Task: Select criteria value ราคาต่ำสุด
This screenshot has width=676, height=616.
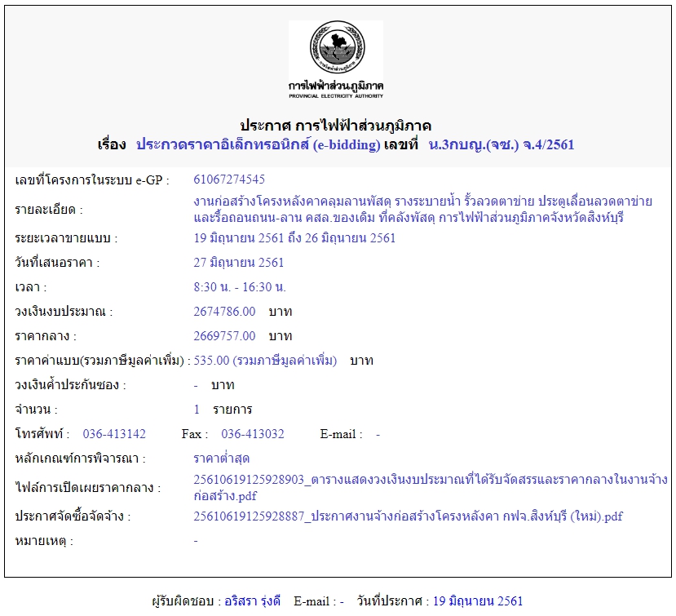Action: [x=221, y=458]
